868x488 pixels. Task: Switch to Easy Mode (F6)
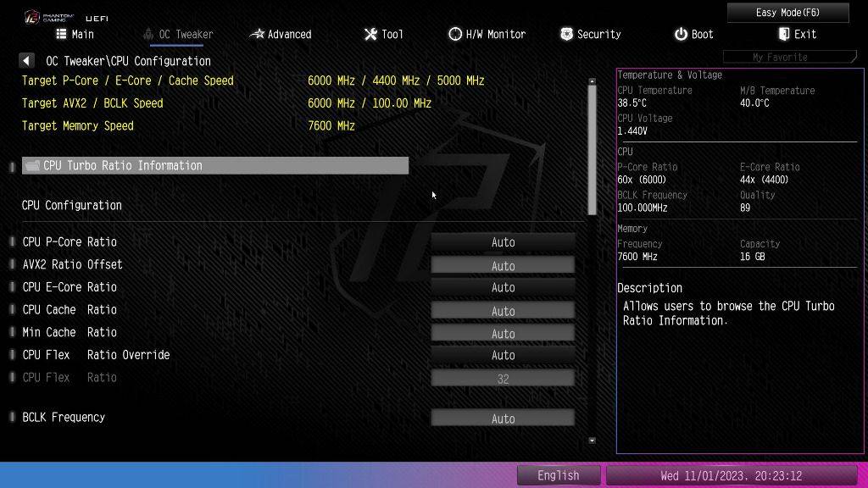coord(787,13)
